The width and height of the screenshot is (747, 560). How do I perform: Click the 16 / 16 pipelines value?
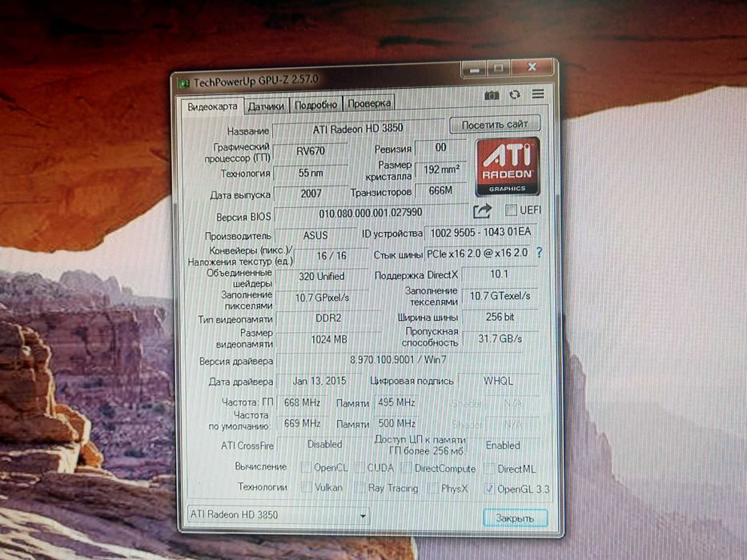coord(331,256)
